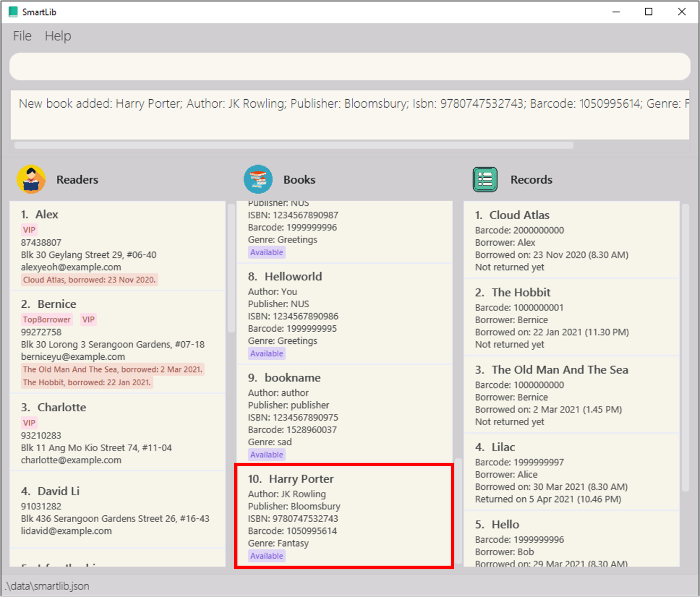Click Borrower: Alice line
Viewport: 700px width, 597px height.
[x=506, y=474]
